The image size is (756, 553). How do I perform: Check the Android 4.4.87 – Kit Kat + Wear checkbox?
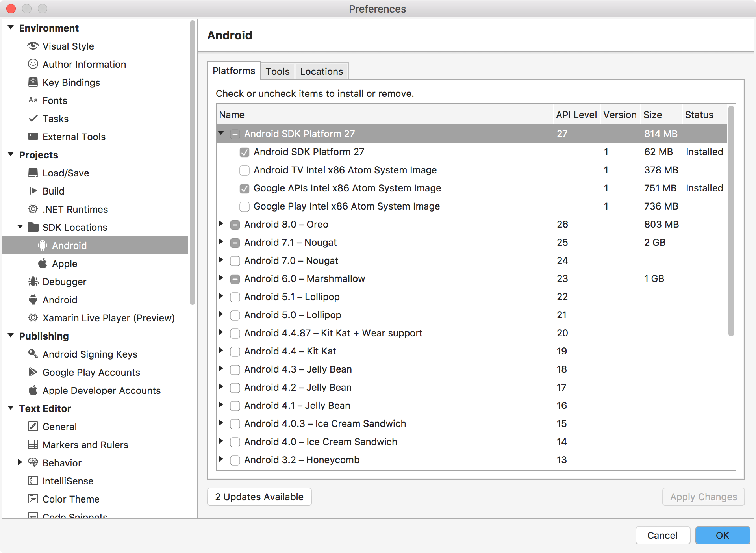(235, 333)
